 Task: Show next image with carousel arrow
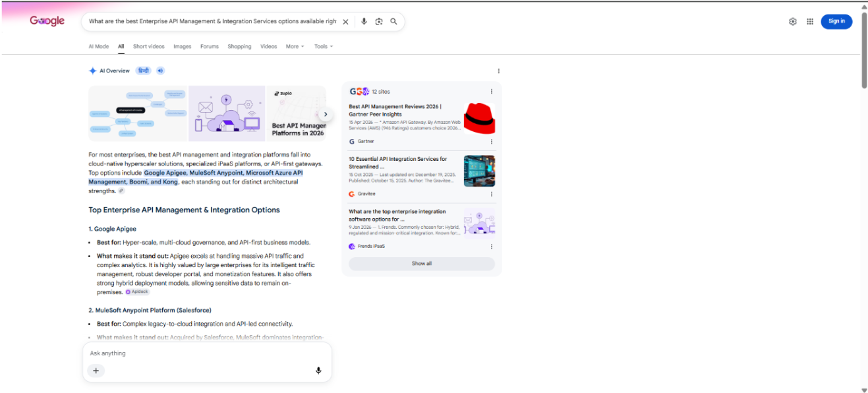pyautogui.click(x=325, y=114)
